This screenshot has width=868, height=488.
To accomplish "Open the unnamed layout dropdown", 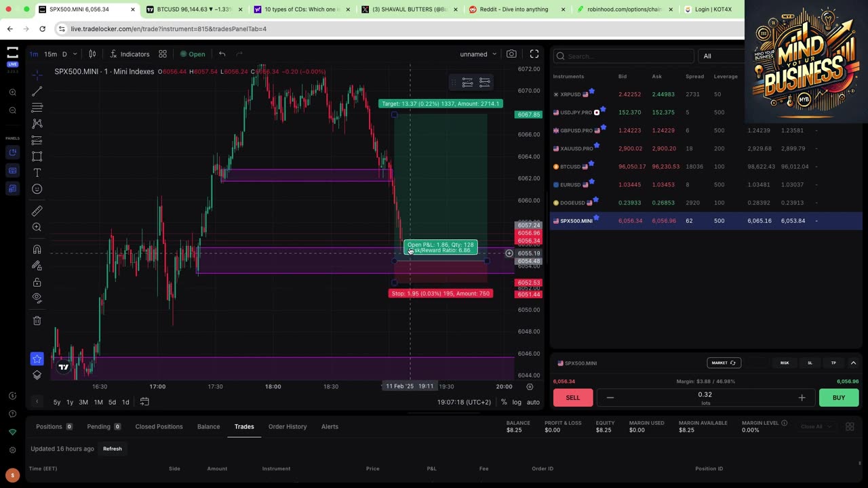I will click(478, 54).
